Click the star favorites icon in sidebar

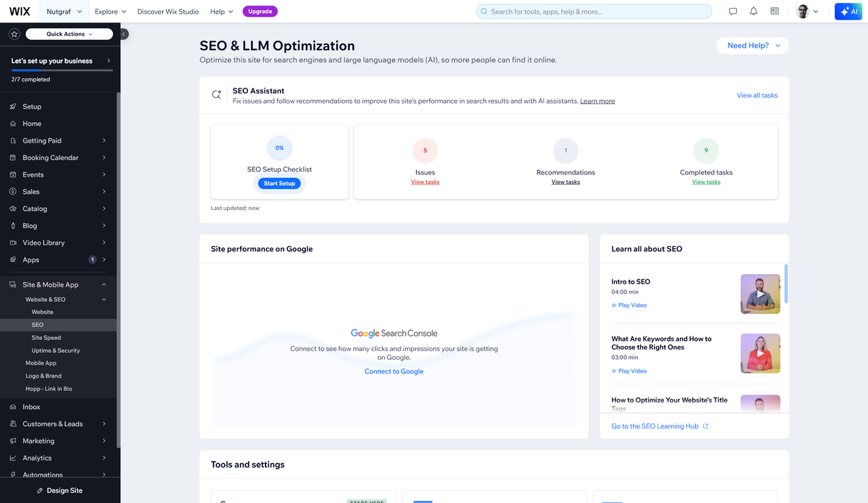(x=14, y=34)
